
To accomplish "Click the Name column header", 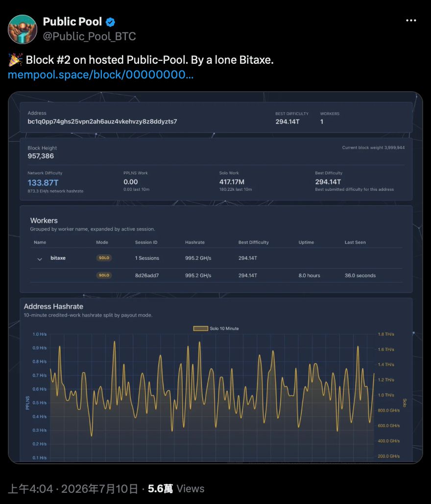I will 40,242.
